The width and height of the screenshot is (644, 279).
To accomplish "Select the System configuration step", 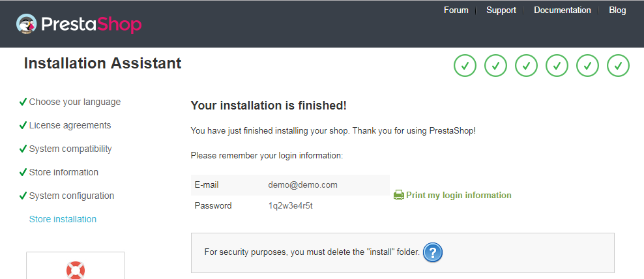I will point(72,196).
